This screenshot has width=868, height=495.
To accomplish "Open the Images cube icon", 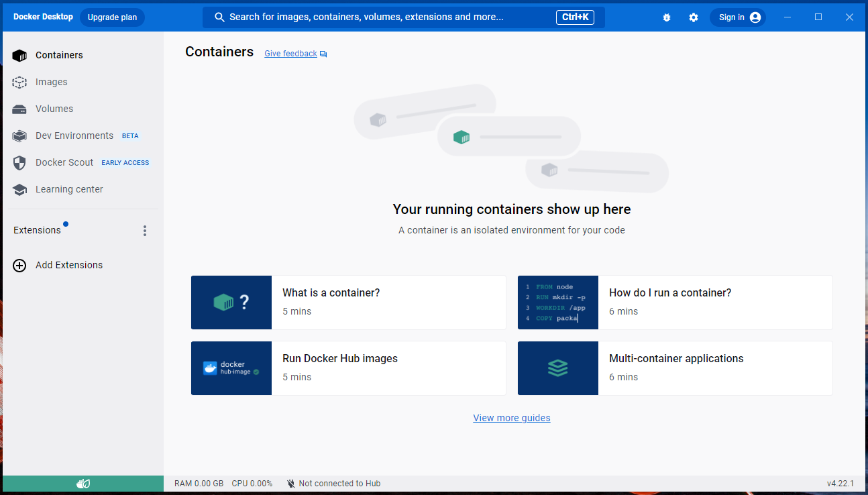I will click(19, 82).
